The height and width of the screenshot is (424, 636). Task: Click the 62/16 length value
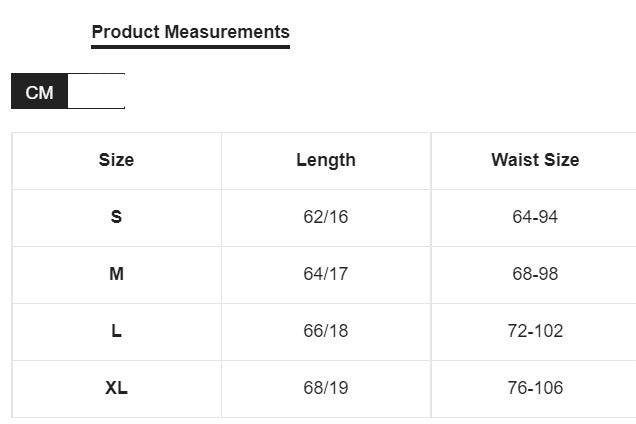(325, 217)
